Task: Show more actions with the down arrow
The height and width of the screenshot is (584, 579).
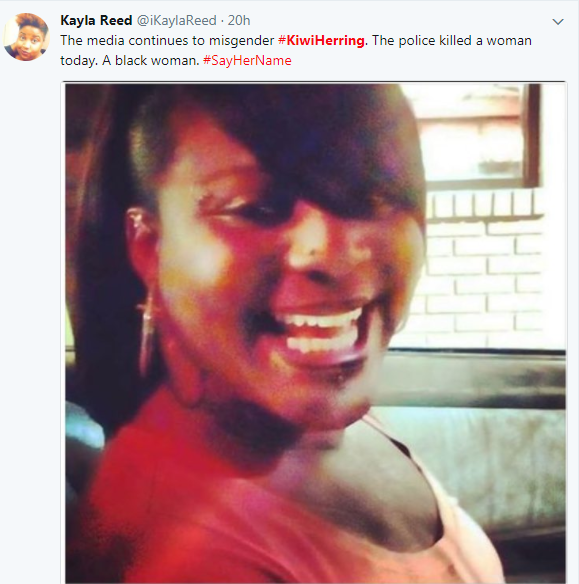Action: pos(557,22)
